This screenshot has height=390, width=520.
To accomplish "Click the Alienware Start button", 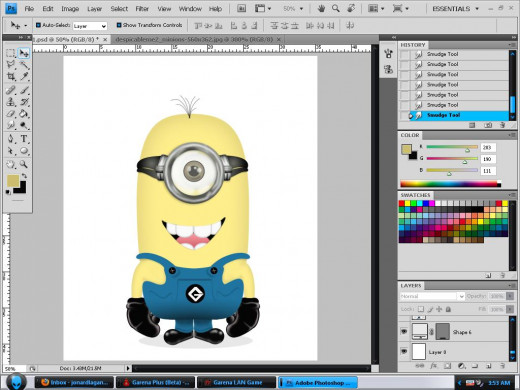I will tap(16, 382).
